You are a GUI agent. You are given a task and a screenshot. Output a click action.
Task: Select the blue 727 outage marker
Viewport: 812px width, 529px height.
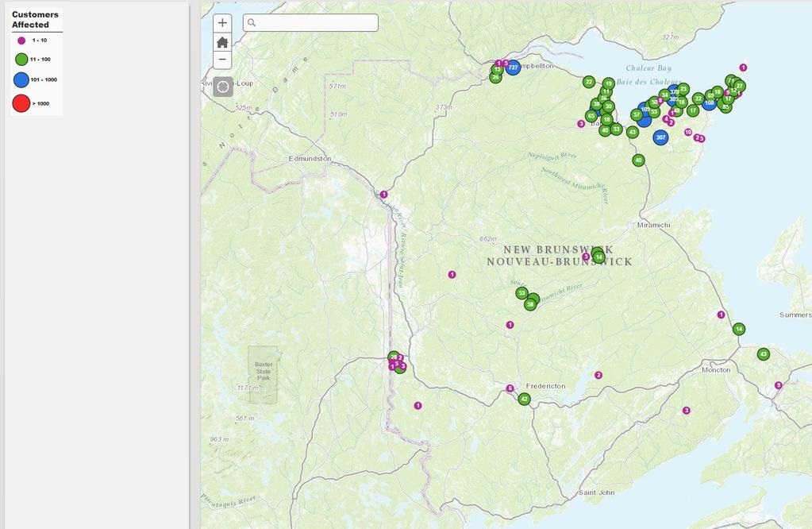pyautogui.click(x=513, y=68)
